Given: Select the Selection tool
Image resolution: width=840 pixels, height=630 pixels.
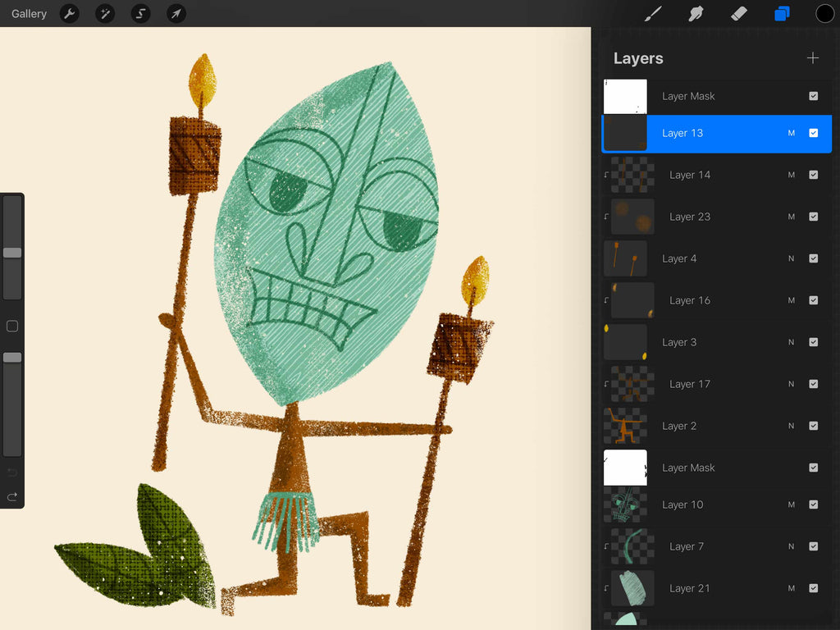Looking at the screenshot, I should pos(140,13).
